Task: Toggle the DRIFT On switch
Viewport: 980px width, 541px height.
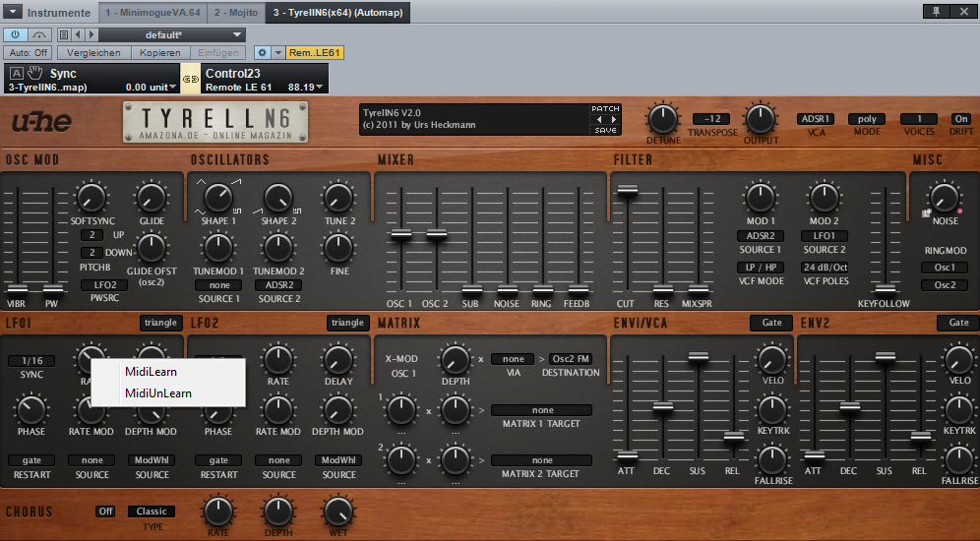Action: 960,119
